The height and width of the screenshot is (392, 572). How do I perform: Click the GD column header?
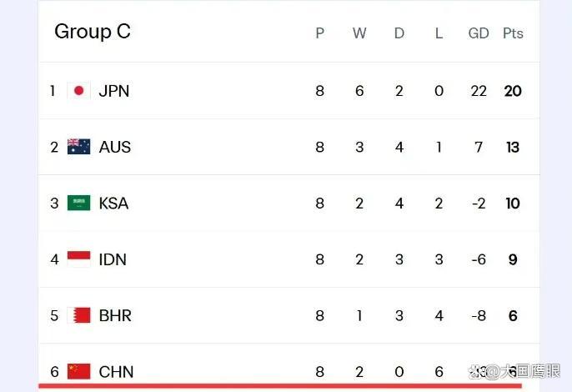pos(479,33)
